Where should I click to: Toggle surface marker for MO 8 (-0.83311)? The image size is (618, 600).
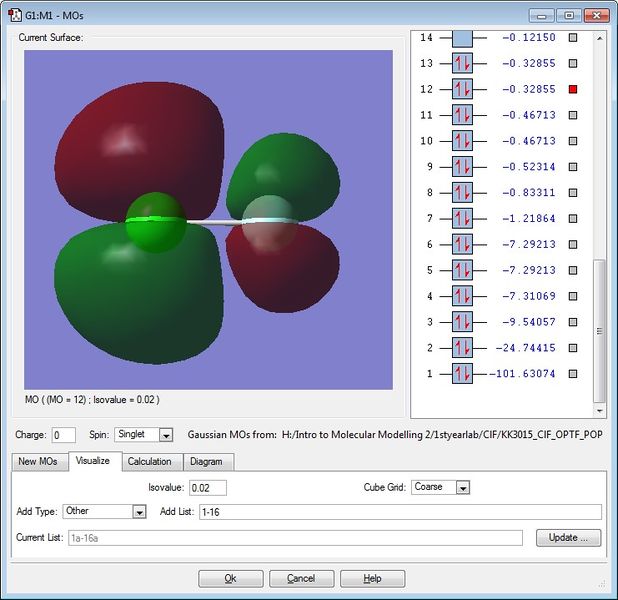[573, 192]
